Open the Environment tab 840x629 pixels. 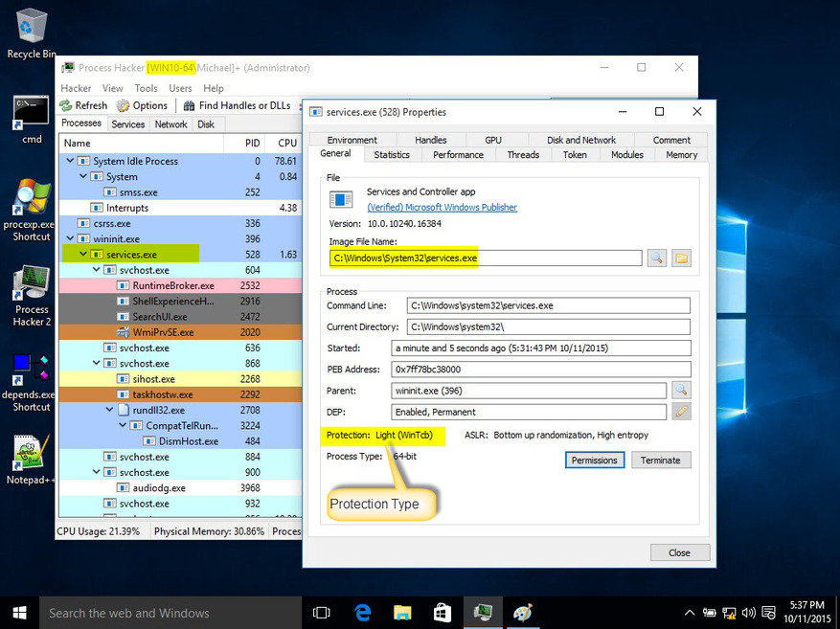(352, 140)
